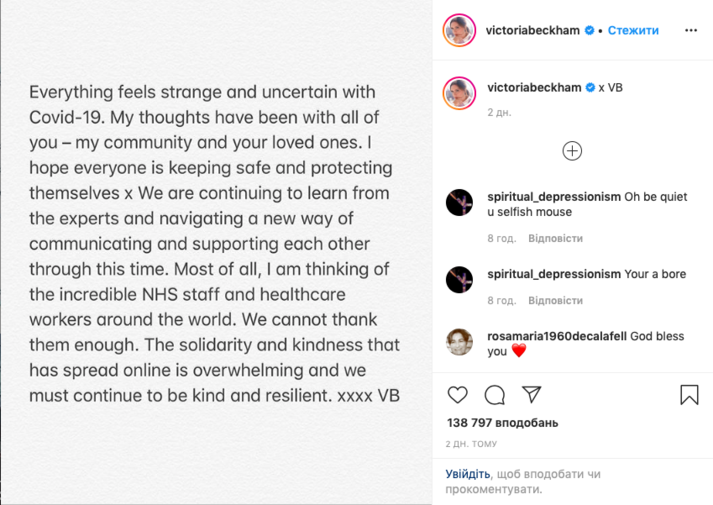Click the Стежити follow button
The image size is (713, 505).
[634, 30]
